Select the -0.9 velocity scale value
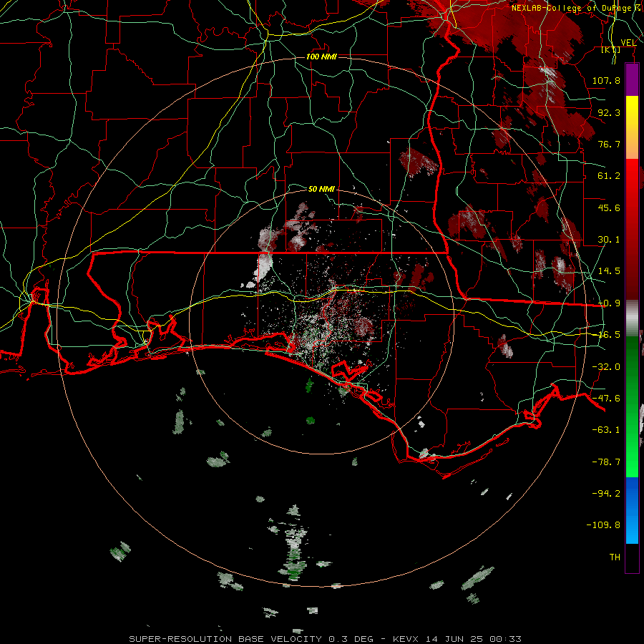Screen dimensions: 644x644 click(x=609, y=303)
